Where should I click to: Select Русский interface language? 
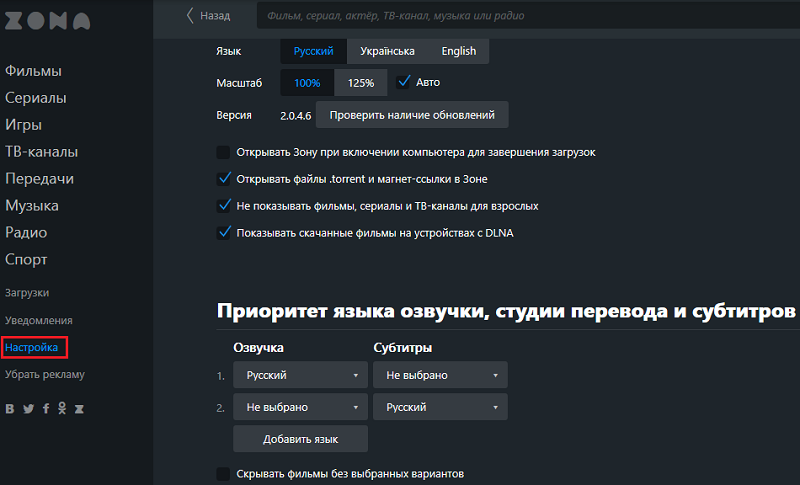point(313,51)
